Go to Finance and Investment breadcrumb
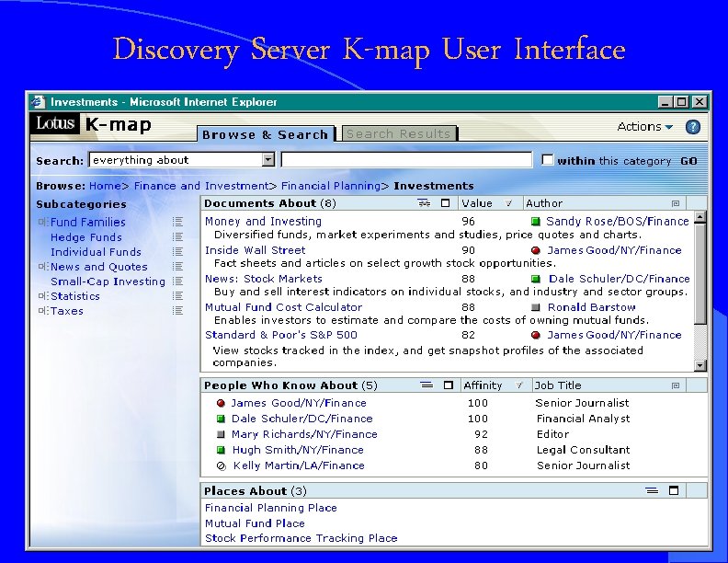The width and height of the screenshot is (728, 563). pyautogui.click(x=200, y=186)
